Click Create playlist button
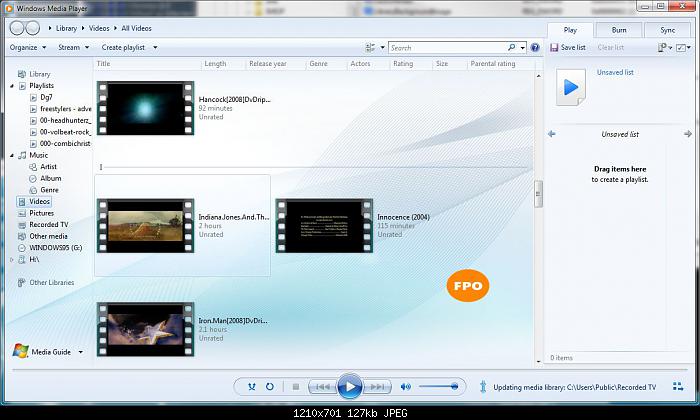700x420 pixels. pyautogui.click(x=123, y=47)
